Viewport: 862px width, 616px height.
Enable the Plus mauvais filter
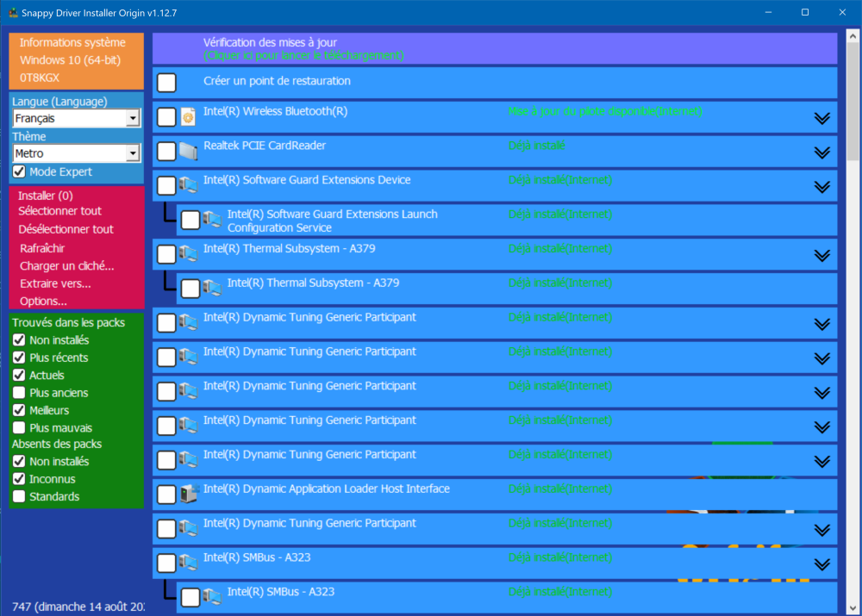click(19, 427)
